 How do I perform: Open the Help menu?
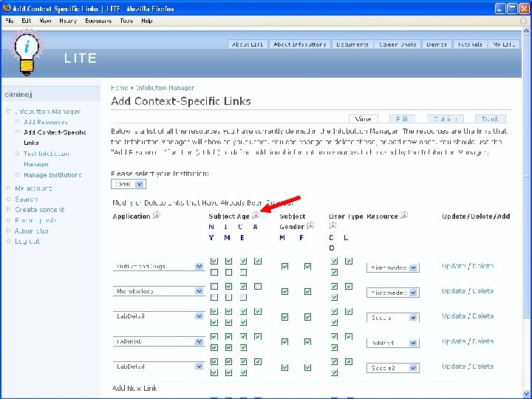tap(146, 21)
